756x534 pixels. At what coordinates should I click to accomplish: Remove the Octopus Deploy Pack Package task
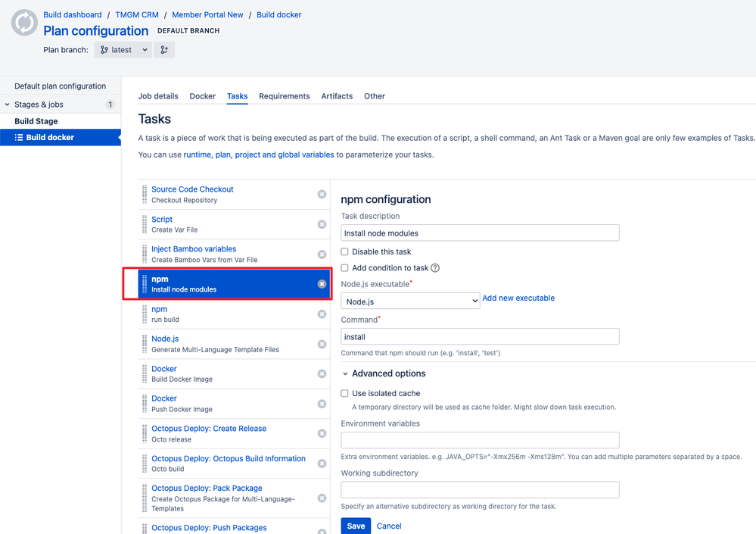click(x=322, y=498)
